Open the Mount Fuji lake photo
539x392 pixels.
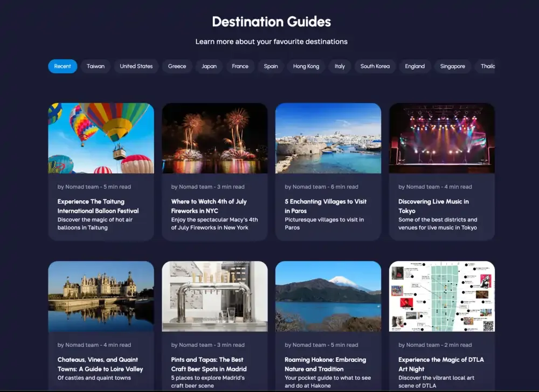pyautogui.click(x=328, y=296)
